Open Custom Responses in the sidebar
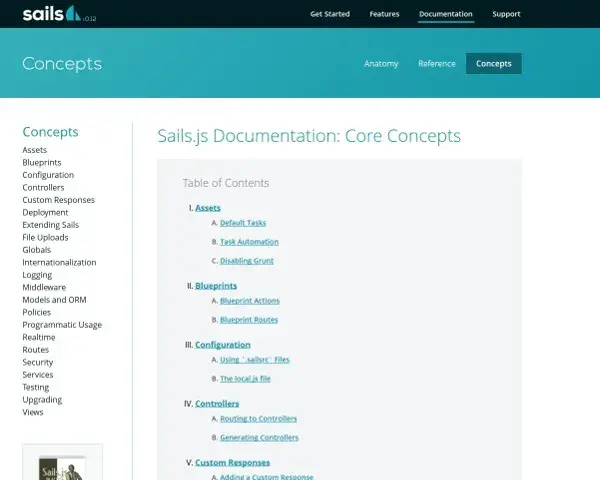Viewport: 600px width, 480px height. click(x=59, y=200)
